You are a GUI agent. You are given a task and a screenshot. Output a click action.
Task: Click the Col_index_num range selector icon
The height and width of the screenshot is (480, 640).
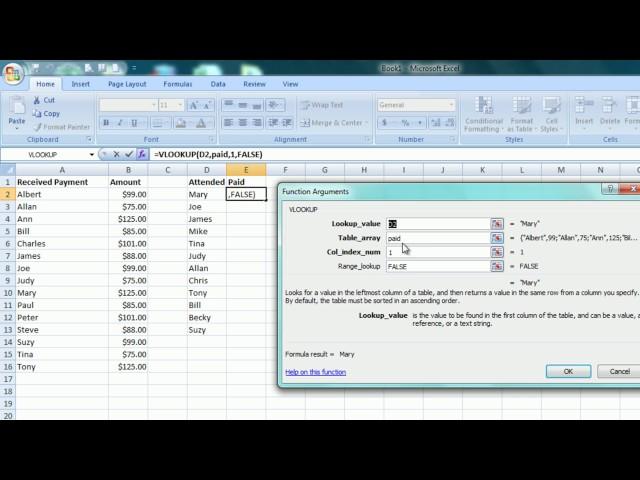pyautogui.click(x=496, y=252)
